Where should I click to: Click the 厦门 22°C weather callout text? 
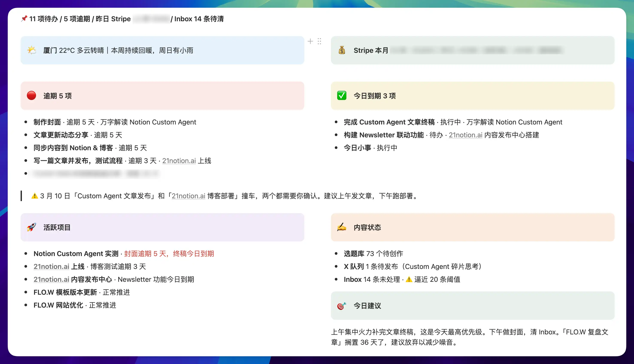click(x=118, y=50)
